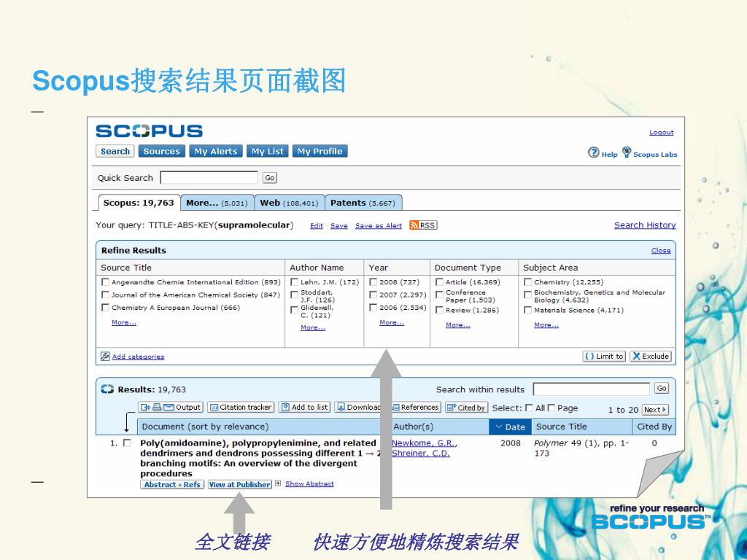Screen dimensions: 747x560
Task: Click in the Quick Search field
Action: [209, 178]
